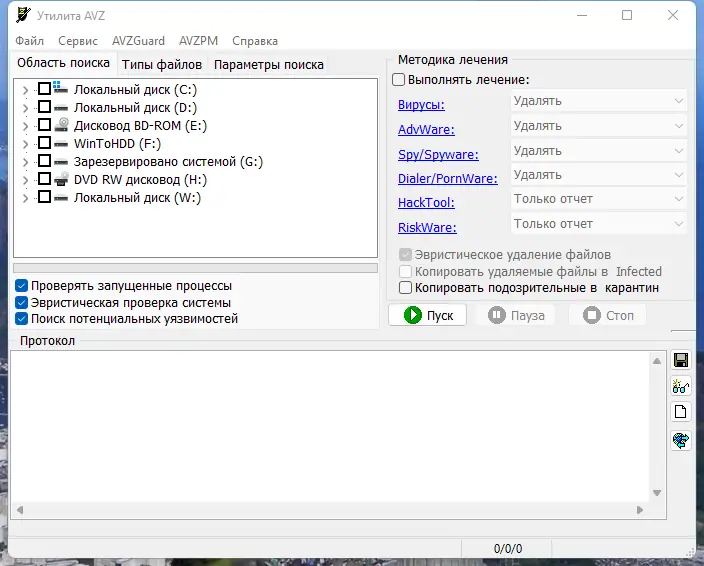
Task: Click the AVZ application icon in title bar
Action: (23, 15)
